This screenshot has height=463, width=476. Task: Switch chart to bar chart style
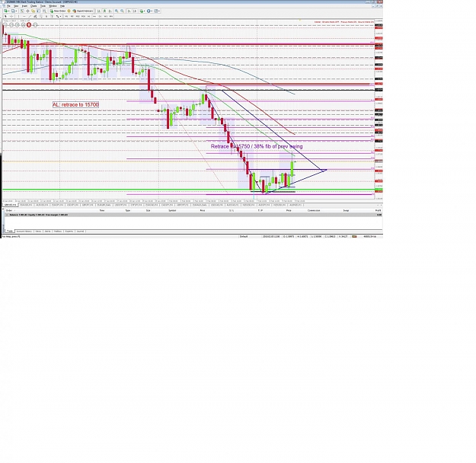point(99,11)
